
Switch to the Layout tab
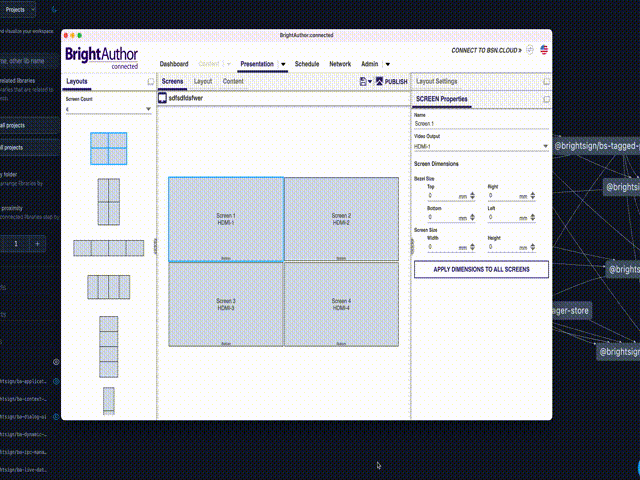(203, 81)
